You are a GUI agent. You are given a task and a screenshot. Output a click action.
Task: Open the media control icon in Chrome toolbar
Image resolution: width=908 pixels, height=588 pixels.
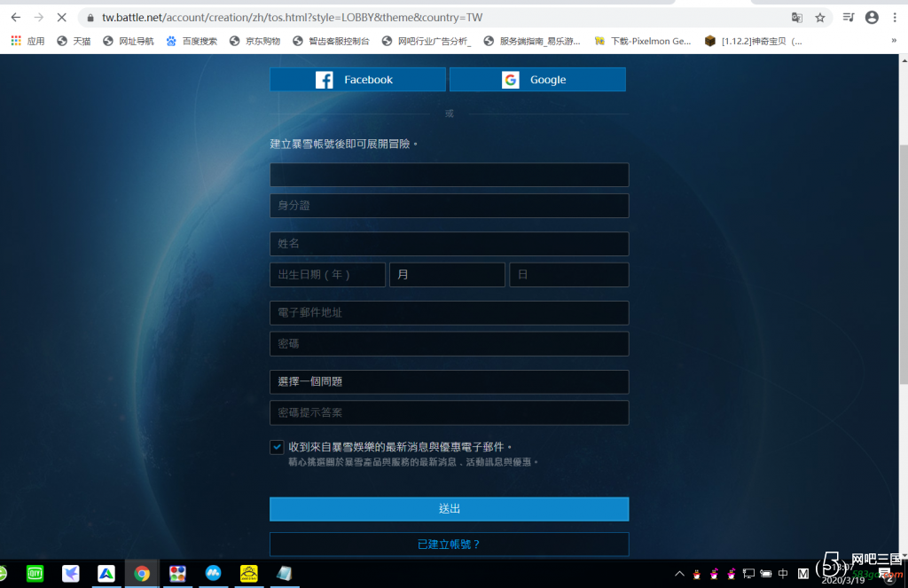click(x=849, y=18)
